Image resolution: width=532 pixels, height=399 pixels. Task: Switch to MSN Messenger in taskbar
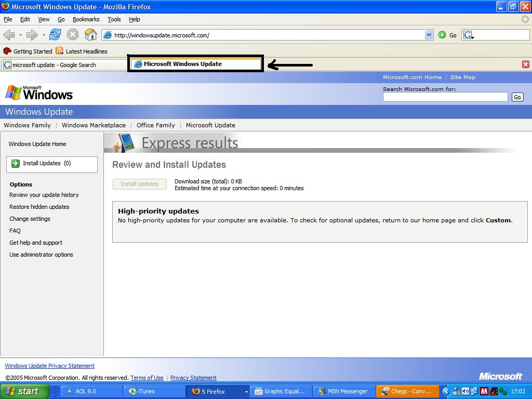344,391
